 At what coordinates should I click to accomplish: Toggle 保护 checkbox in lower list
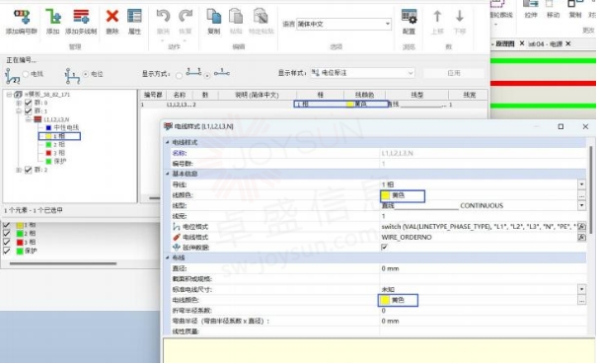7,251
